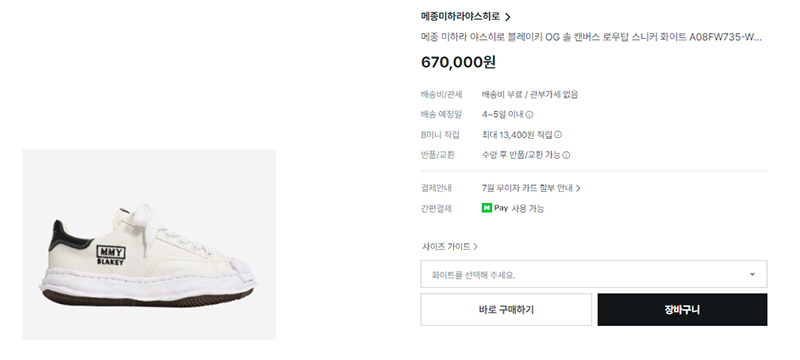Click the white Blakey sneaker product image
The image size is (800, 360).
click(x=149, y=244)
